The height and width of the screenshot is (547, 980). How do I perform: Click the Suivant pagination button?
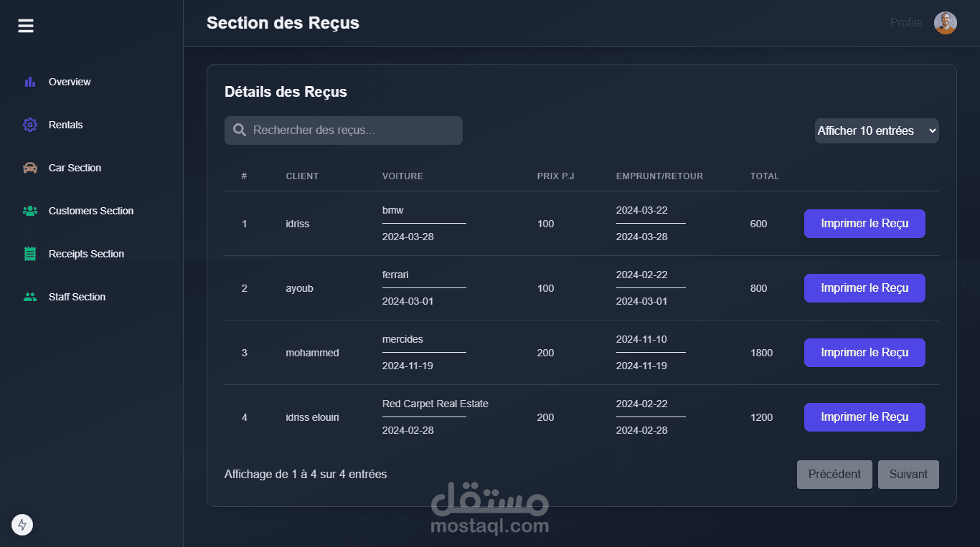(x=908, y=475)
